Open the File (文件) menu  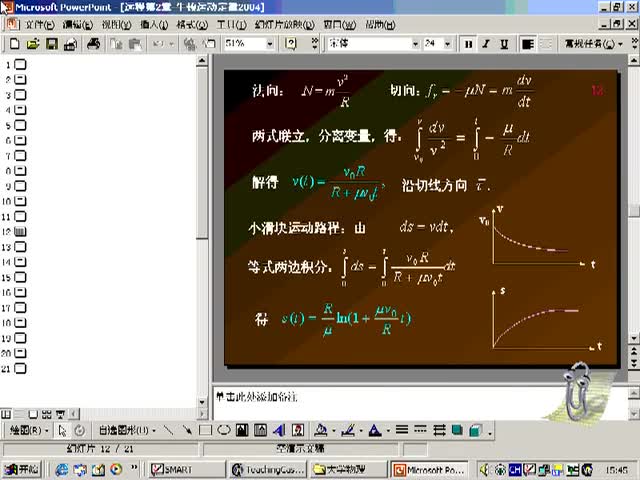point(40,25)
